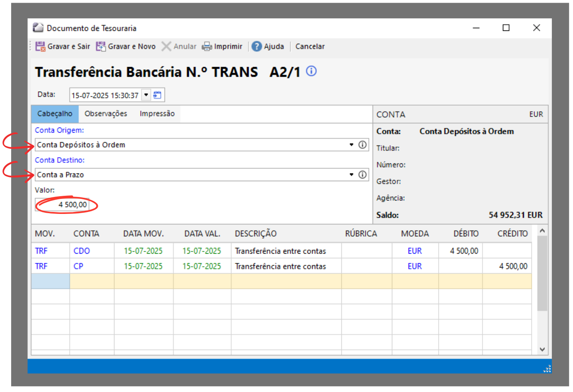This screenshot has height=392, width=573.
Task: Open the date picker dropdown arrow
Action: (x=146, y=95)
